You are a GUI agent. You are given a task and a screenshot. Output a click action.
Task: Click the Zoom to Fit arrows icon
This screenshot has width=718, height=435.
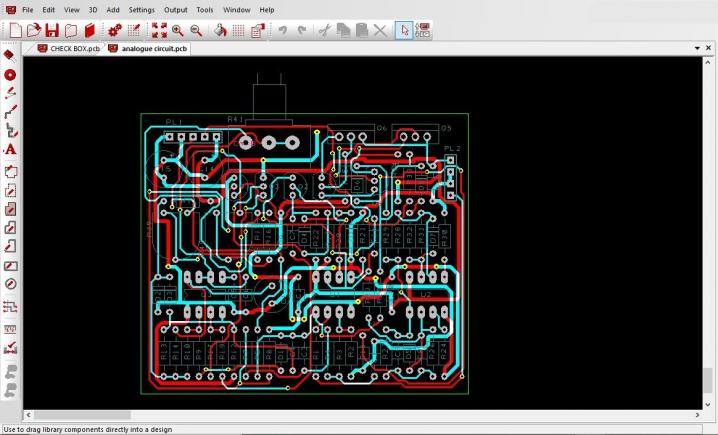(159, 30)
